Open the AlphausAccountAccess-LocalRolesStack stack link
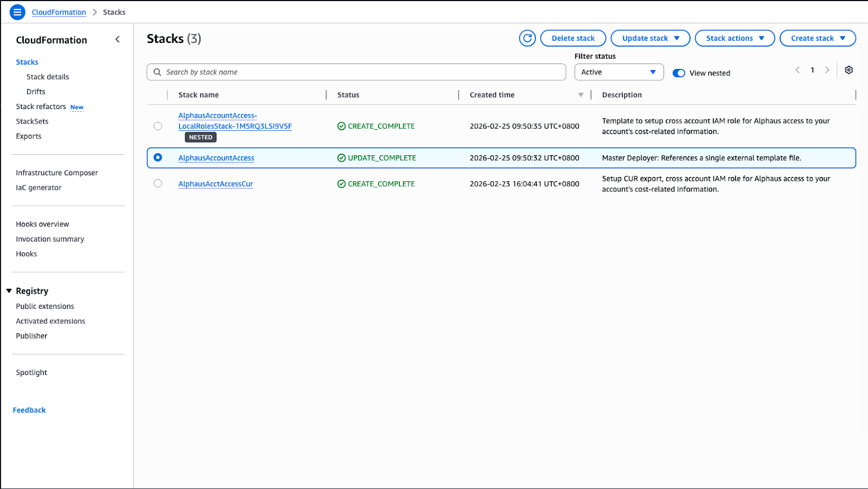868x489 pixels. pyautogui.click(x=235, y=121)
